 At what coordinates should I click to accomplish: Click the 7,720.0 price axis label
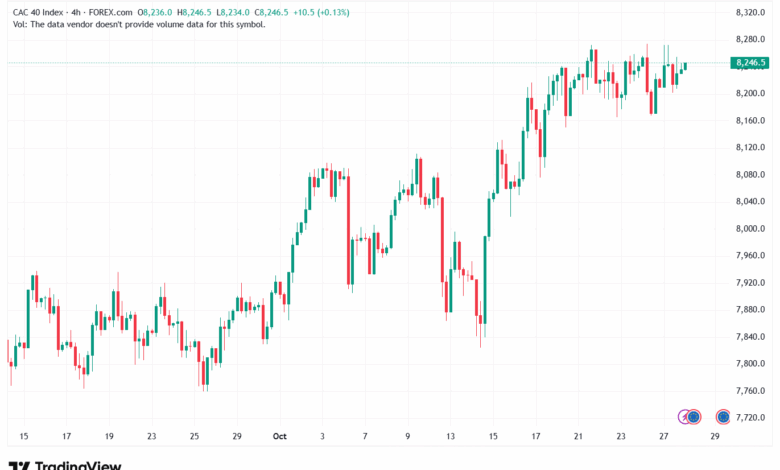coord(749,417)
